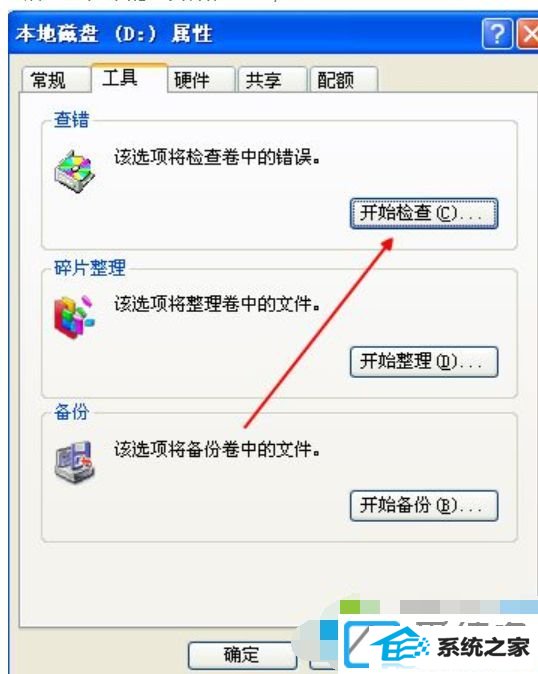Click the question mark help button

point(497,33)
